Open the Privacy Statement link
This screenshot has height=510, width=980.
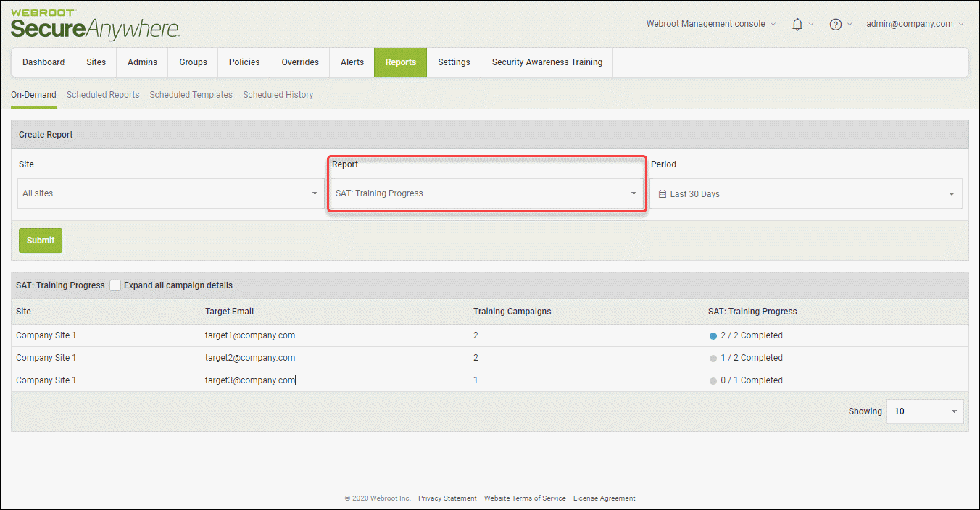click(x=447, y=498)
